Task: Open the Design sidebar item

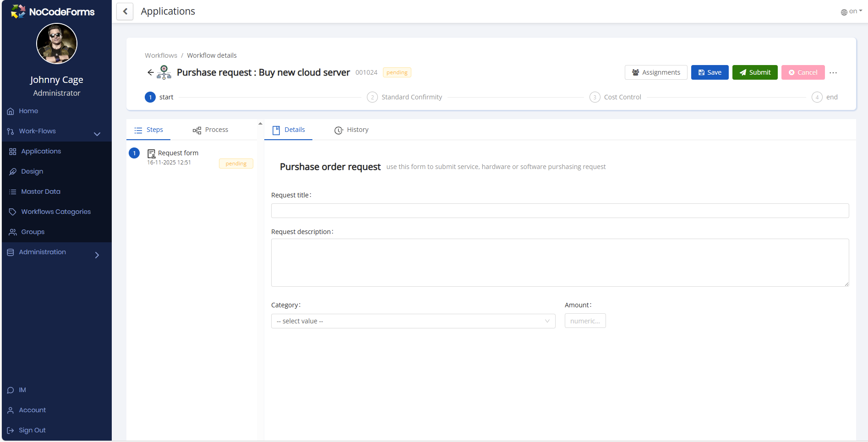Action: coord(32,171)
